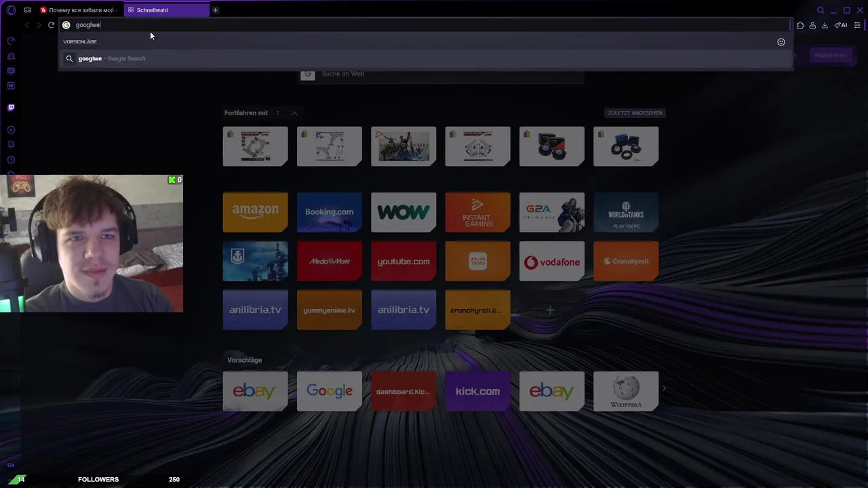Click the Suche im Web search field
Image resolution: width=868 pixels, height=488 pixels.
coord(441,74)
